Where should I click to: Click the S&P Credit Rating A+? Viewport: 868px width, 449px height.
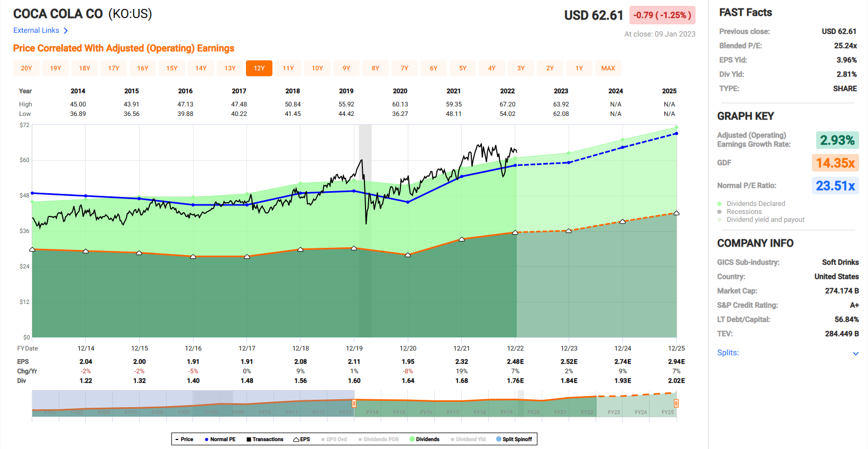[x=854, y=306]
